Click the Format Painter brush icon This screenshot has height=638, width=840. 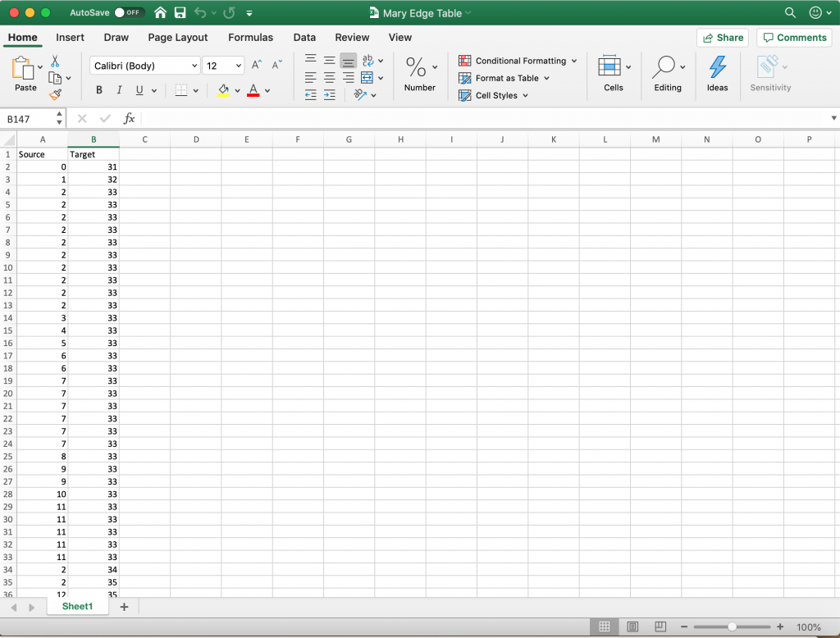(x=55, y=94)
